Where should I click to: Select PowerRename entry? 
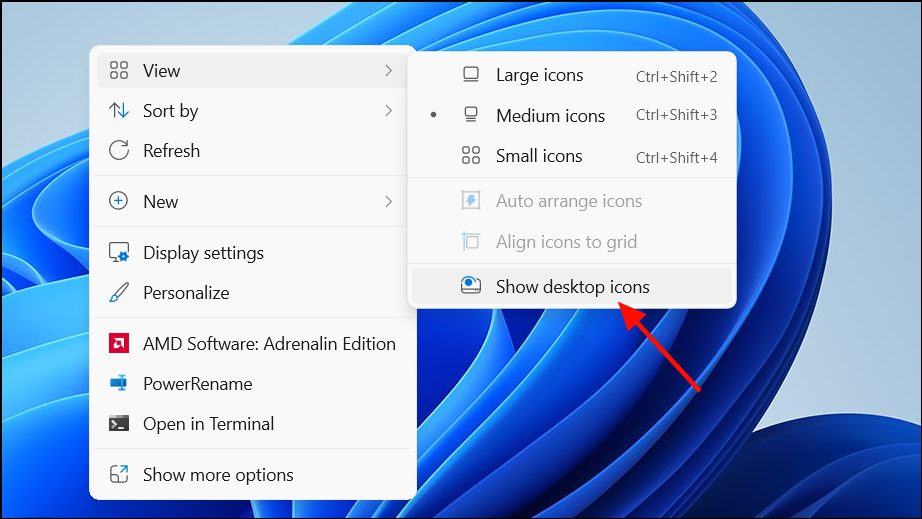(252, 384)
